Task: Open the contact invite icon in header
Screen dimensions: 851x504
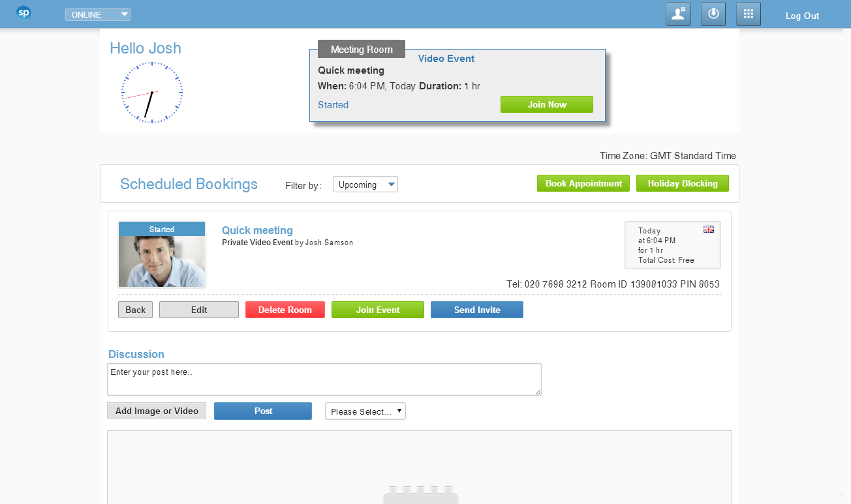Action: click(x=678, y=14)
